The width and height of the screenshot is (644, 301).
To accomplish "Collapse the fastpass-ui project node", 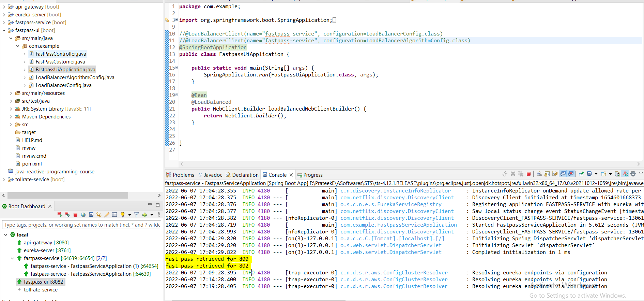I will tap(4, 30).
